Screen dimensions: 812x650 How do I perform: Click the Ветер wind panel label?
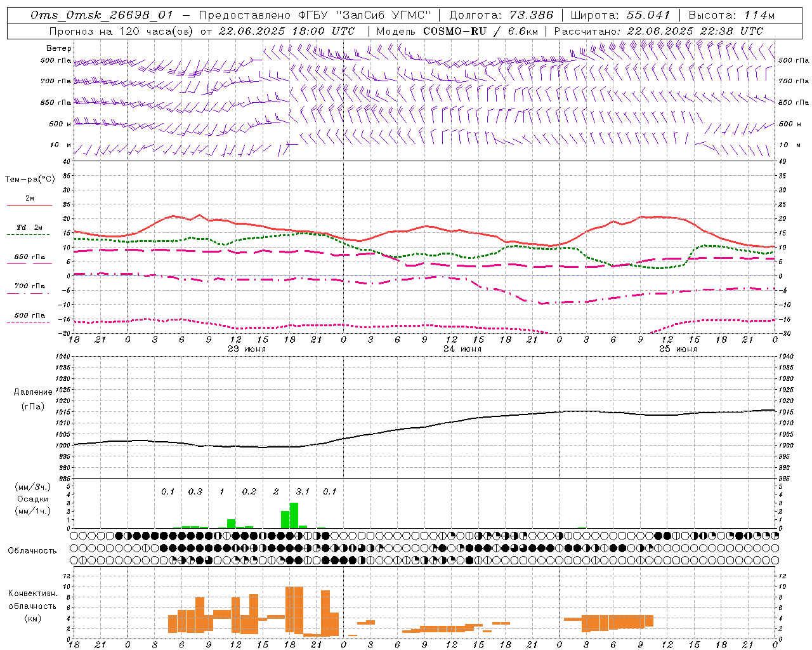click(59, 48)
